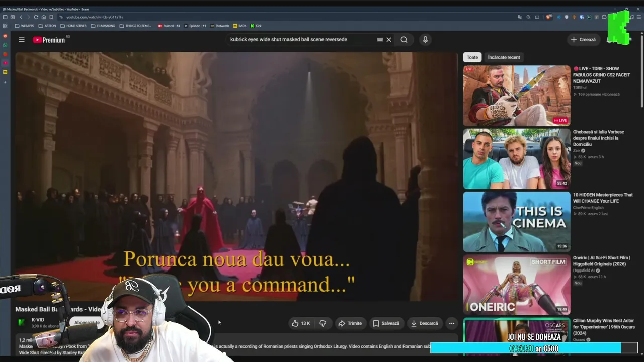
Task: Open the IMDb bookmark
Action: tap(239, 26)
